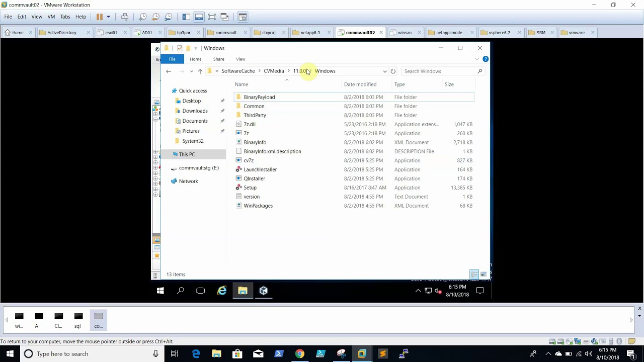This screenshot has width=644, height=362.
Task: Switch to Unity mode icon
Action: point(224,17)
